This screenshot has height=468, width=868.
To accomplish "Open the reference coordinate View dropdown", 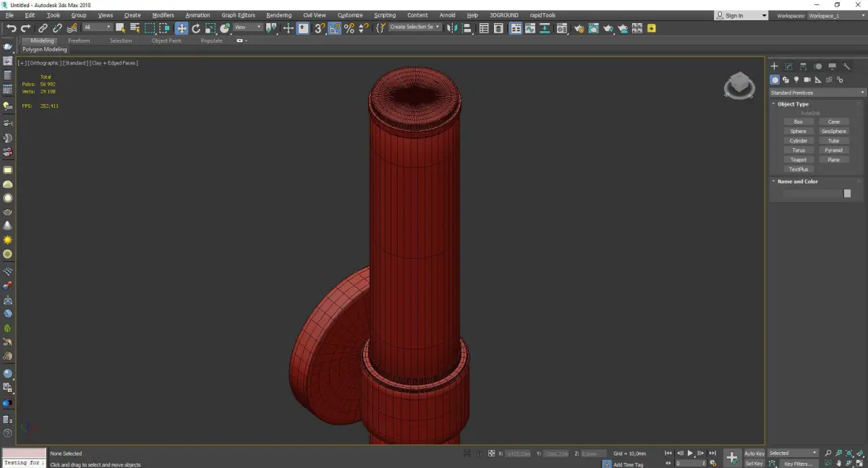I will coord(247,27).
